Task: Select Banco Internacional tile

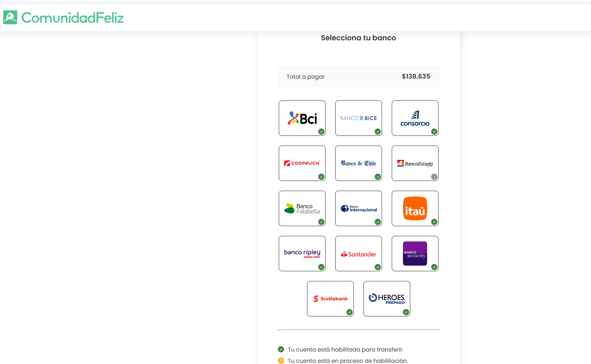Action: [x=358, y=208]
